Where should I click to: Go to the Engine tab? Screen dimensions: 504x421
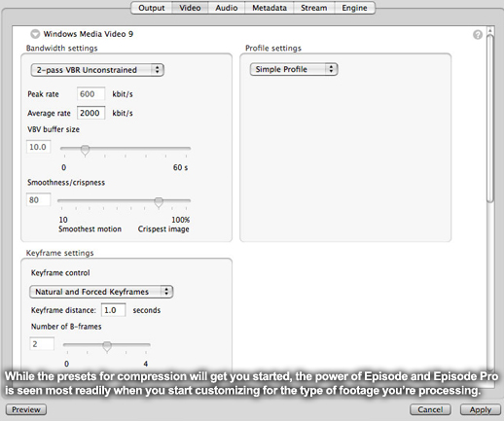click(354, 8)
